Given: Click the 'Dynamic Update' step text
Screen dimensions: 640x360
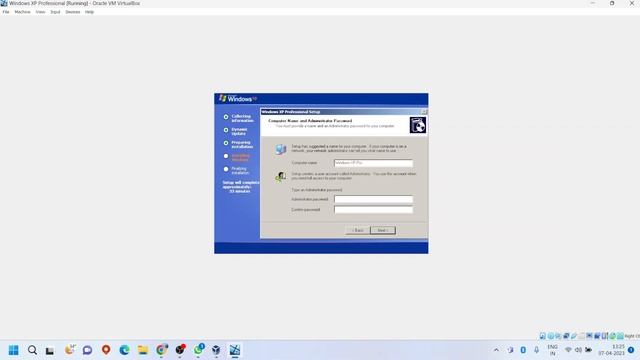Looking at the screenshot, I should 239,131.
